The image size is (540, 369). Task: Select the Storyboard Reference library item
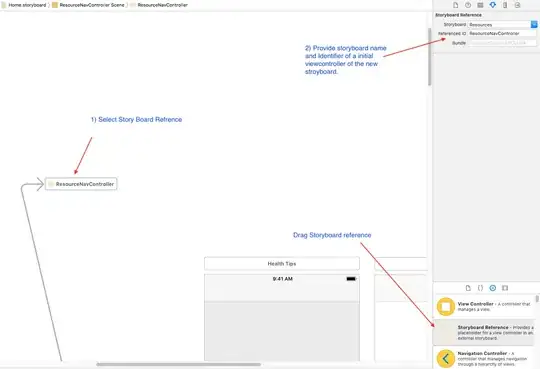click(x=483, y=332)
